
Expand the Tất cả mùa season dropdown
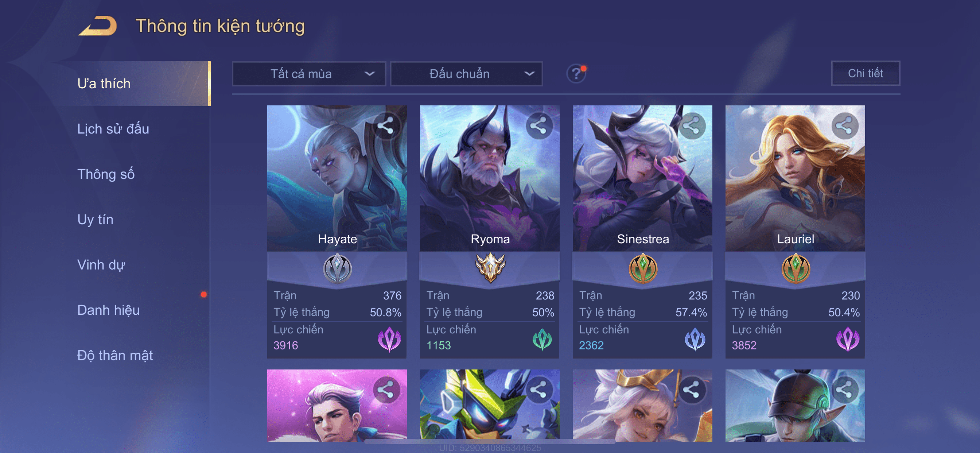pyautogui.click(x=309, y=73)
